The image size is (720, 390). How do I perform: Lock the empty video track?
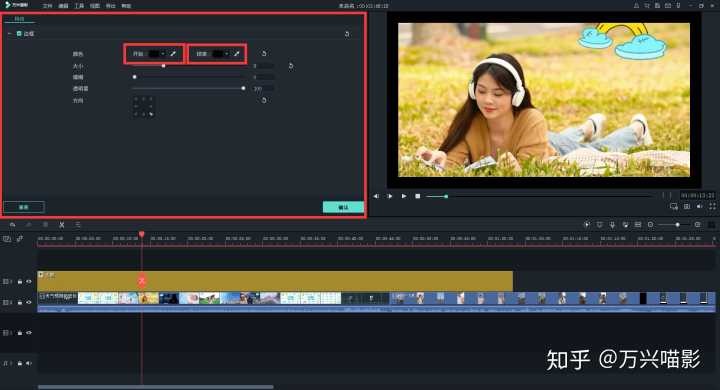coord(20,333)
